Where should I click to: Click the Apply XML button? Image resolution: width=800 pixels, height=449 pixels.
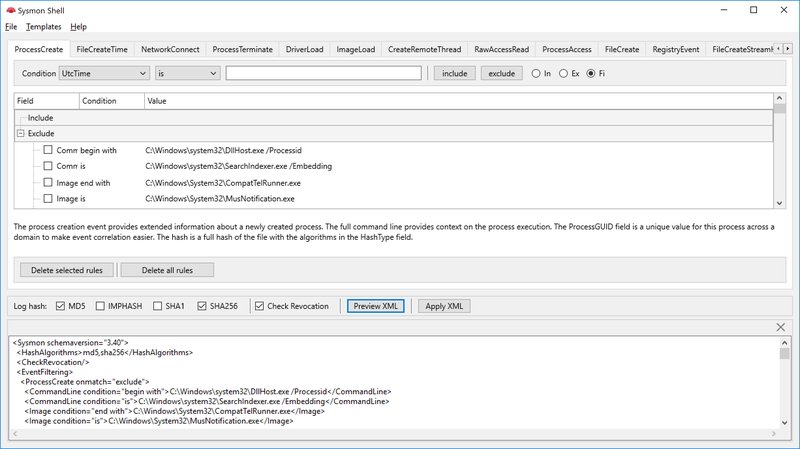tap(444, 306)
